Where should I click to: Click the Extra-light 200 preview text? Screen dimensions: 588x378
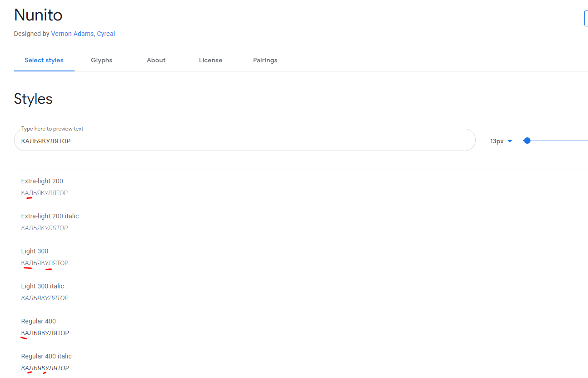(x=44, y=193)
